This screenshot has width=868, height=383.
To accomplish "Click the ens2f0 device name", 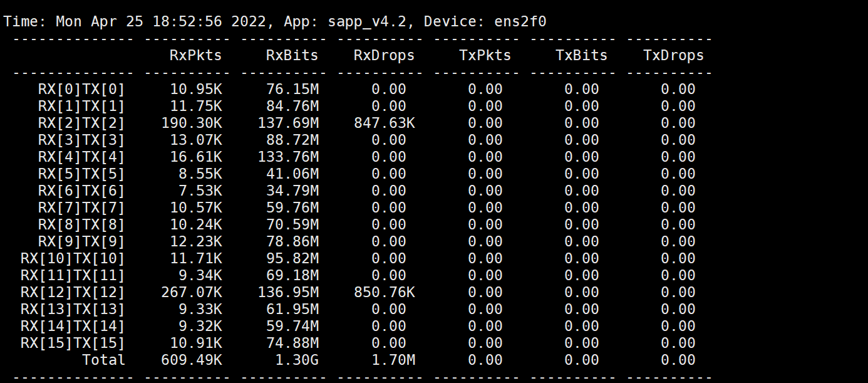I will (515, 21).
